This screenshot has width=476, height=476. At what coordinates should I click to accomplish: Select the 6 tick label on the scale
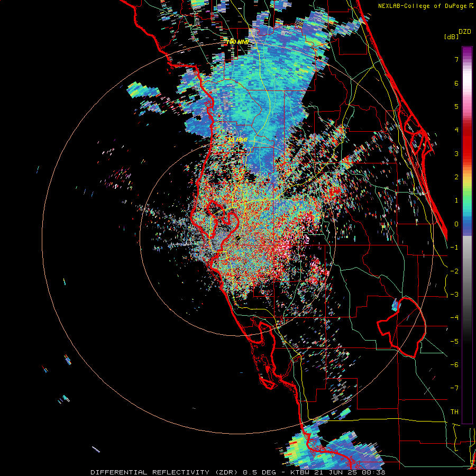(x=456, y=83)
